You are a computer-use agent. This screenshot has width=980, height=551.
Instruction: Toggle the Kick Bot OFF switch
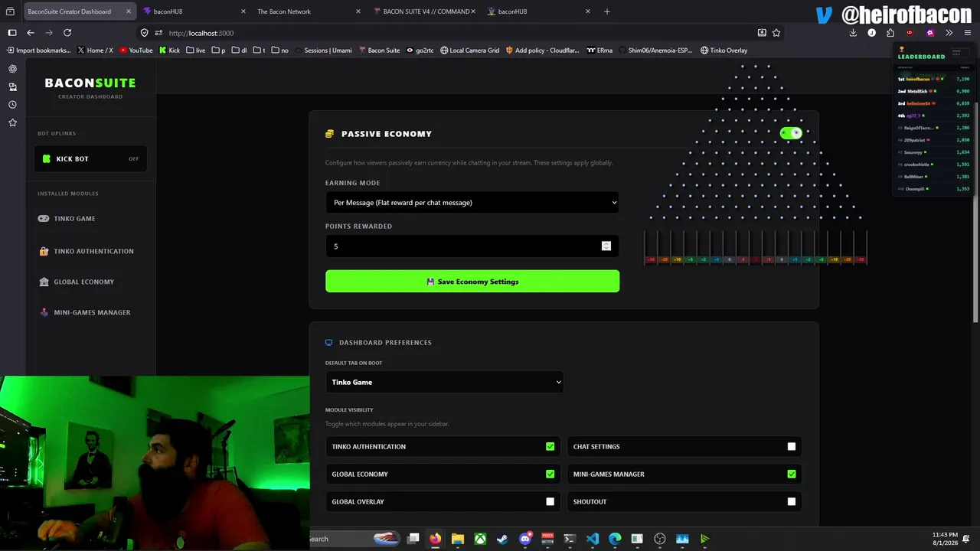[133, 159]
